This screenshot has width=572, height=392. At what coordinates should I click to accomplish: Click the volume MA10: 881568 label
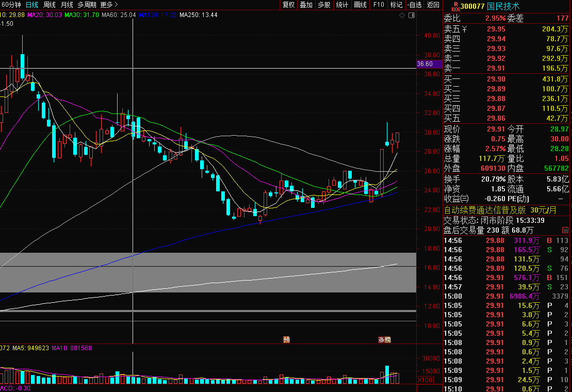[x=72, y=348]
